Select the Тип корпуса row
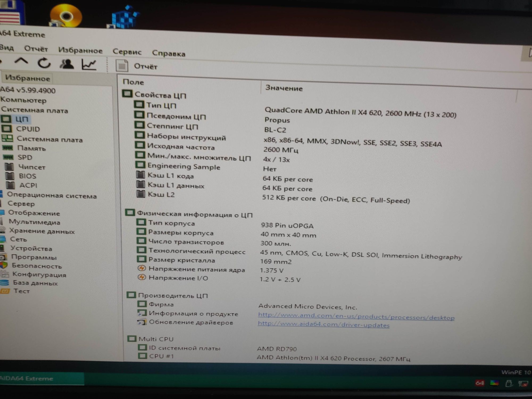 coord(225,224)
